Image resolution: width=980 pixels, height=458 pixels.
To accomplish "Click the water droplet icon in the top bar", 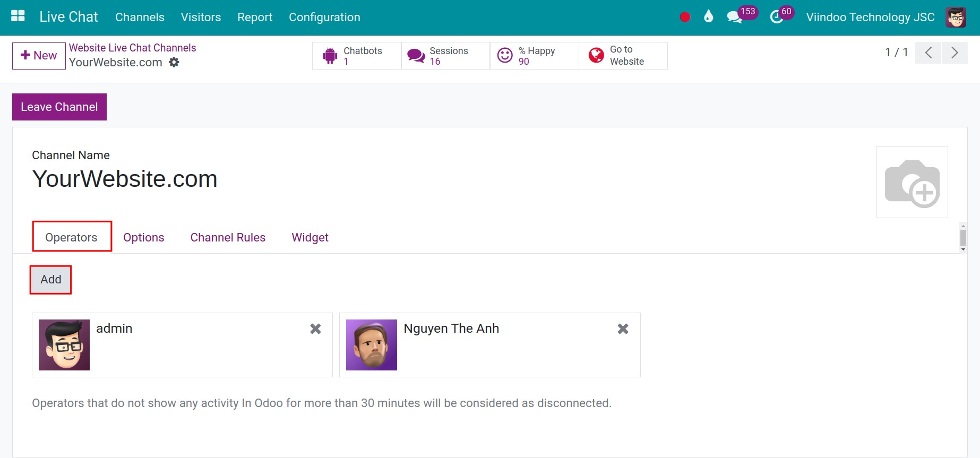I will 708,17.
